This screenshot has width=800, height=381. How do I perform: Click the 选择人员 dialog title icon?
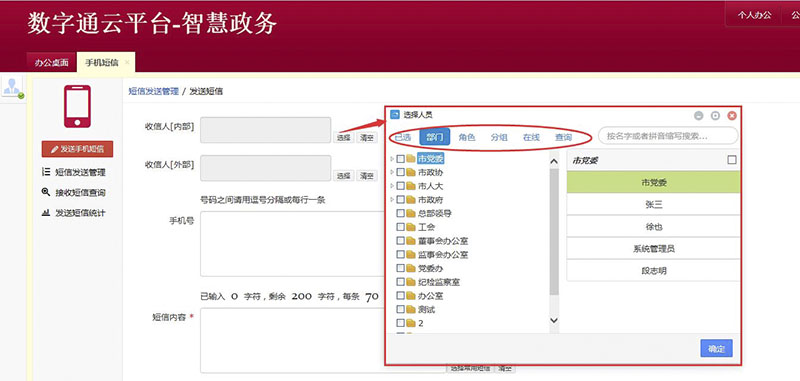point(394,115)
